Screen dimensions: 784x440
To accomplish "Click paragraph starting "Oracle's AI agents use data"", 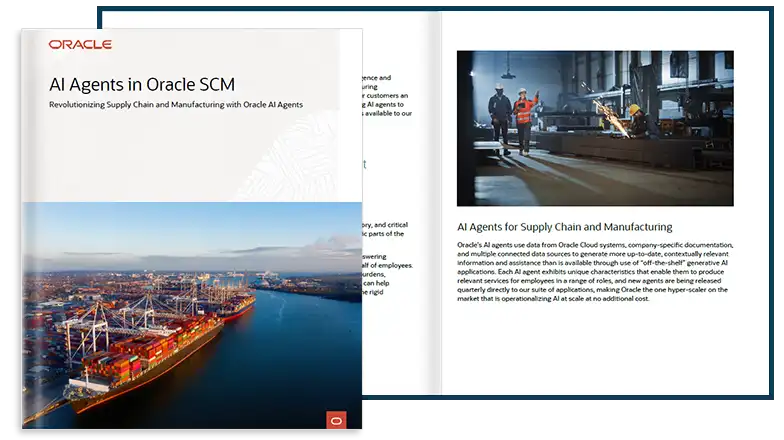I will tap(595, 272).
